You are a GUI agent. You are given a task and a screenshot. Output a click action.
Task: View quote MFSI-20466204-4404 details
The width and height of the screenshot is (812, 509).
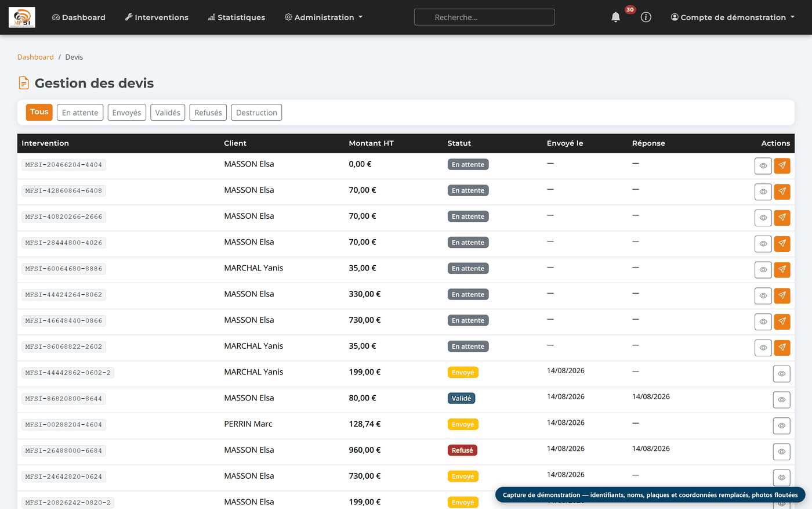click(763, 165)
